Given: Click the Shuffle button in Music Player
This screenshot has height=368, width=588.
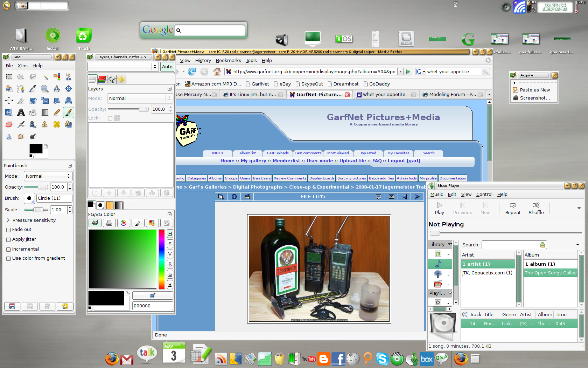Looking at the screenshot, I should (x=536, y=208).
